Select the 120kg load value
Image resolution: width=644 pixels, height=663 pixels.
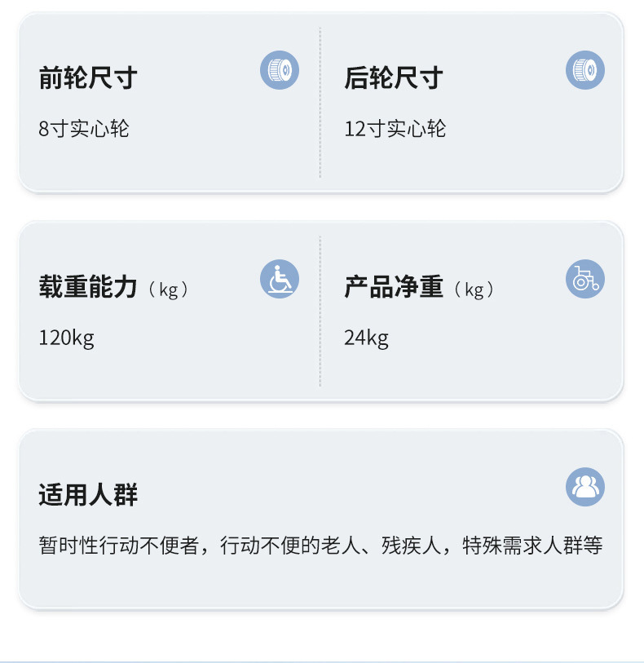(x=67, y=338)
